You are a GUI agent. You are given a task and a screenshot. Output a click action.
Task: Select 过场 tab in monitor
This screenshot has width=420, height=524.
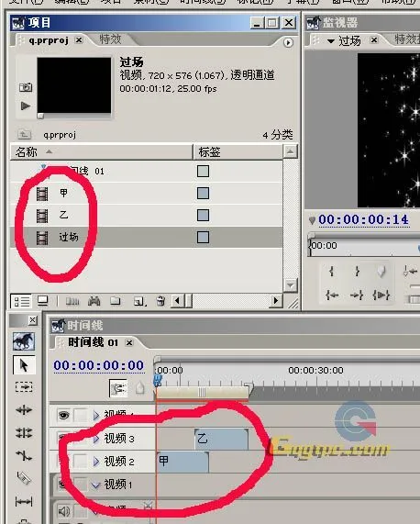[x=349, y=40]
